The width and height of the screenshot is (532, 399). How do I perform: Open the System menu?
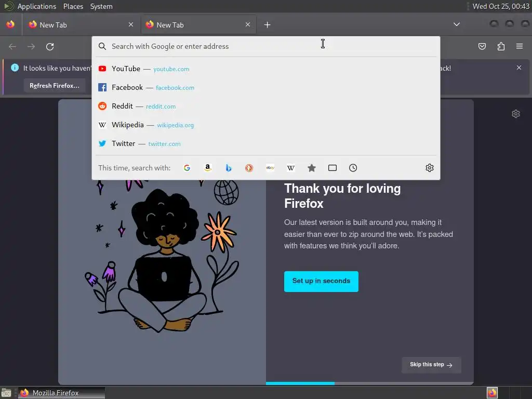(101, 6)
